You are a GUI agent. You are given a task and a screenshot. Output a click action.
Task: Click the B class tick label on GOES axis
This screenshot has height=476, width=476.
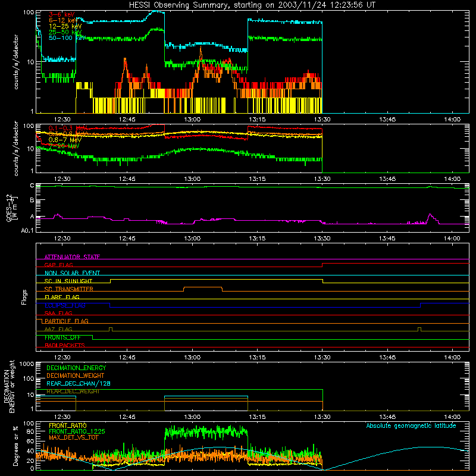[32, 201]
